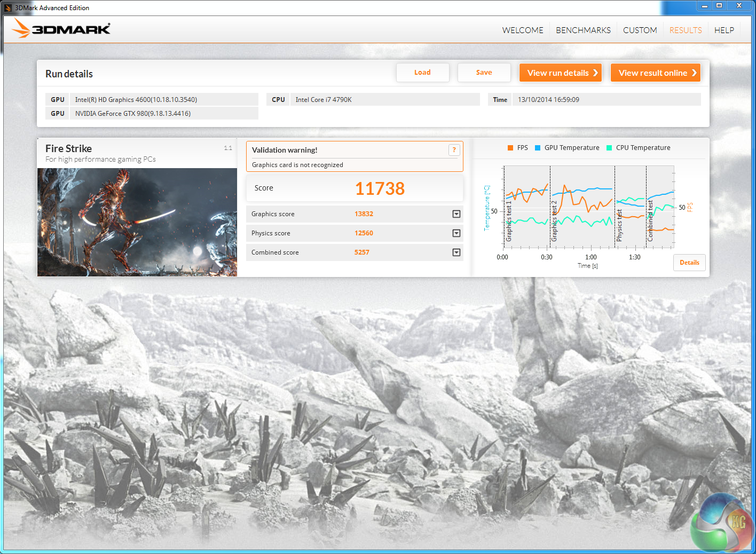756x554 pixels.
Task: Click the Intel Core i7 4790K entry
Action: [x=373, y=100]
